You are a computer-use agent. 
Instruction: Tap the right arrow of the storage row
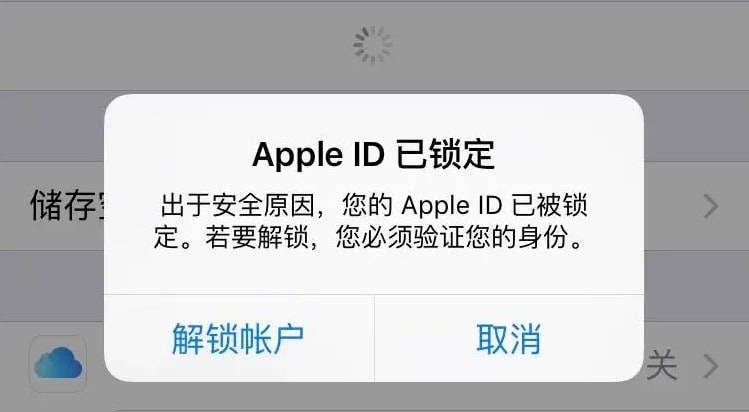tap(711, 206)
